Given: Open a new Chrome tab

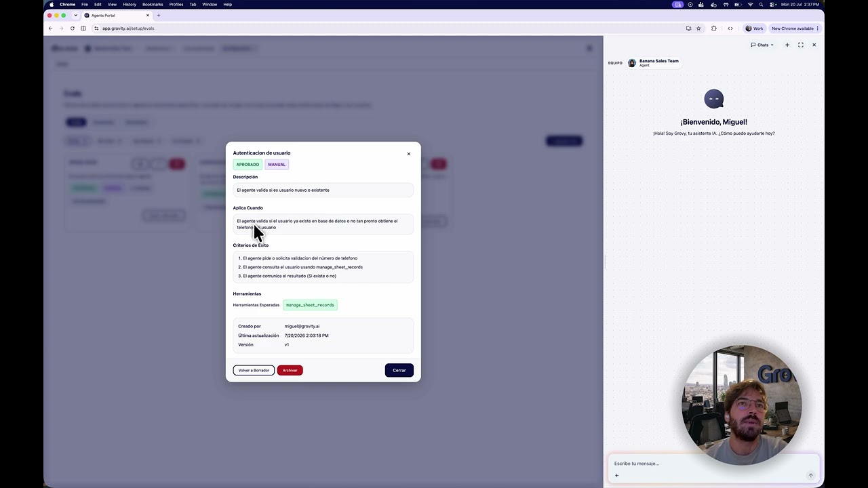Looking at the screenshot, I should coord(159,15).
